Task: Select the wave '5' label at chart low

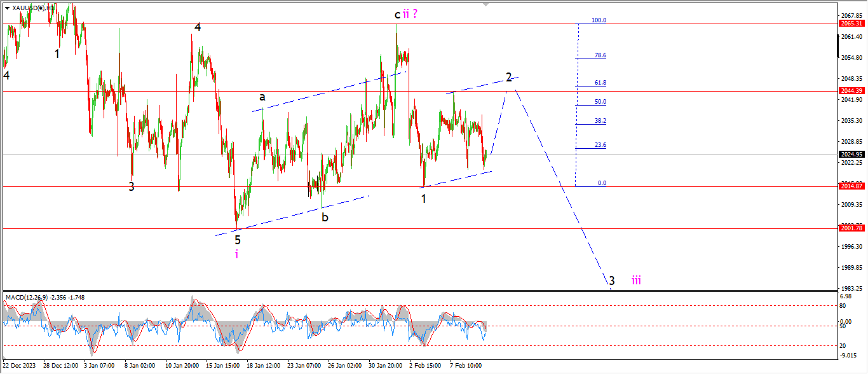Action: pos(238,240)
